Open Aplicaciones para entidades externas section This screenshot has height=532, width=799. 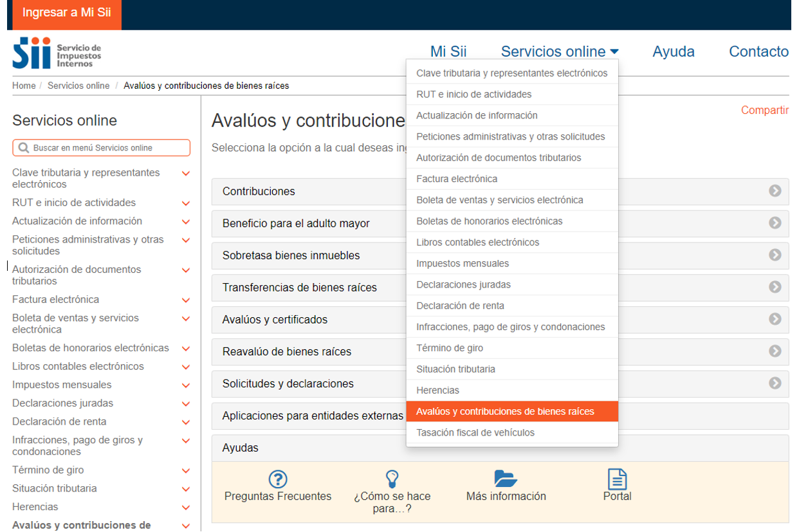point(500,416)
